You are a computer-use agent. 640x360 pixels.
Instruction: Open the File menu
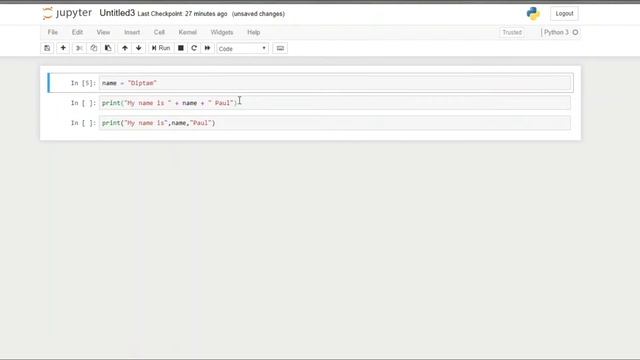tap(53, 32)
